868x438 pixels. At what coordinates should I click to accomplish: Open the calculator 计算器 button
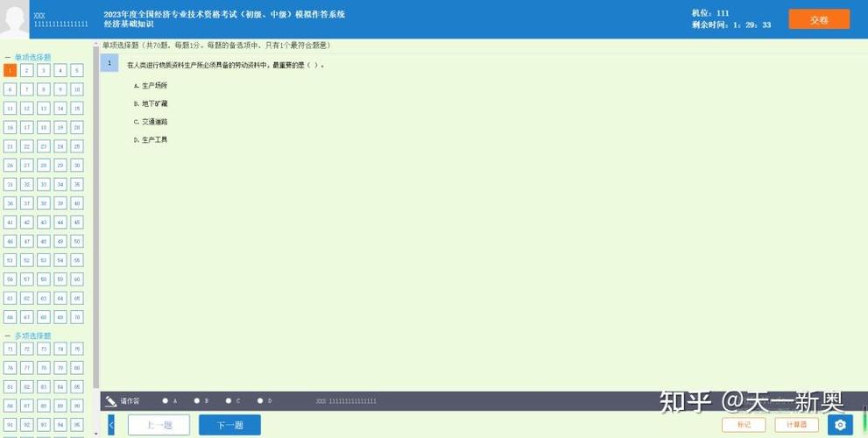click(796, 425)
